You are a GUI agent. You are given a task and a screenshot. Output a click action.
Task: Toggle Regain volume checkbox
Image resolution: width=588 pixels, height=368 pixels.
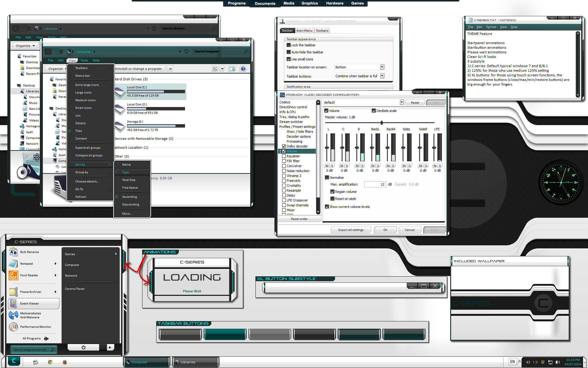332,192
